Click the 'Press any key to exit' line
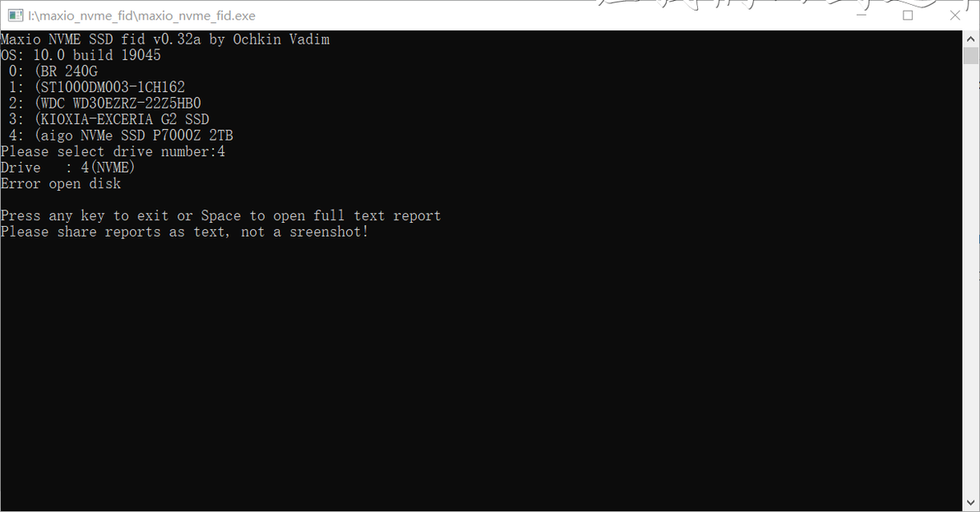980x512 pixels. pos(220,216)
